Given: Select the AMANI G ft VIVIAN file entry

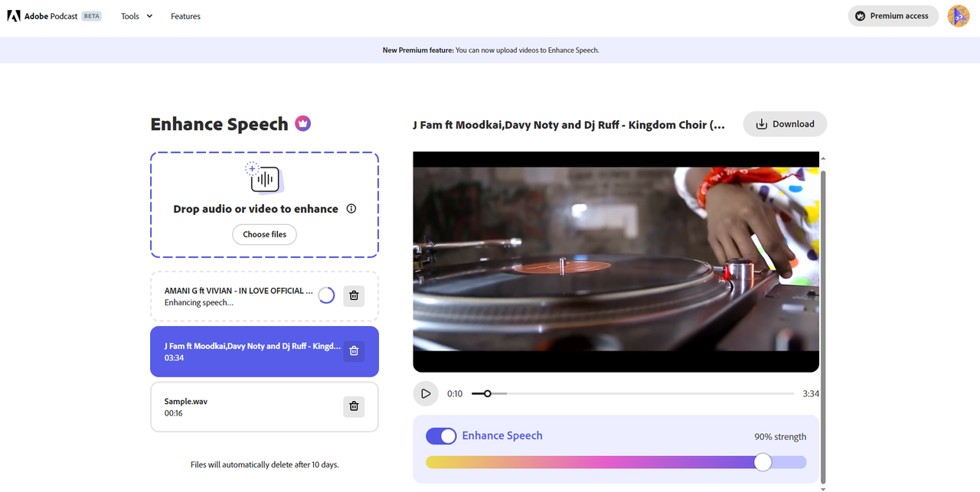Looking at the screenshot, I should point(264,296).
